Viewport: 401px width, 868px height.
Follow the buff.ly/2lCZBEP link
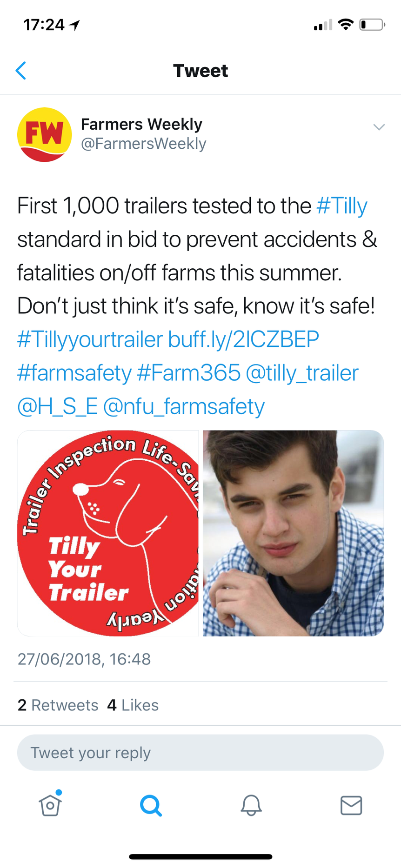tap(243, 339)
